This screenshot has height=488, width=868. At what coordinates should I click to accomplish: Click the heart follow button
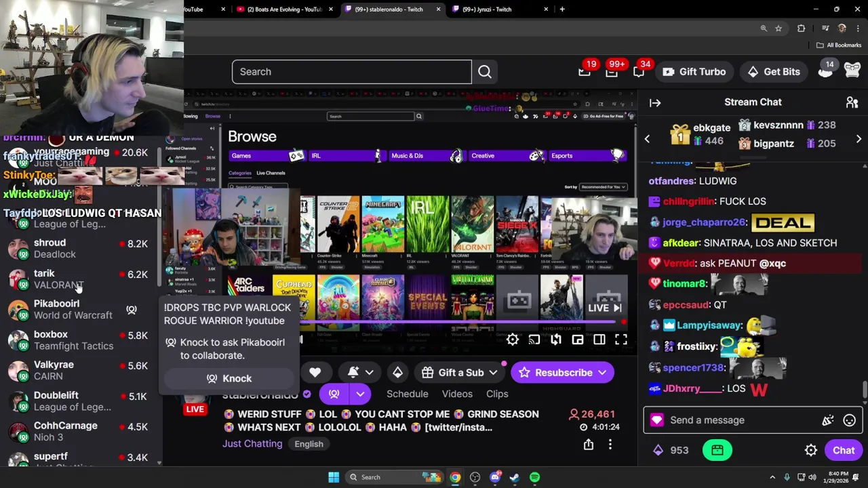pyautogui.click(x=315, y=372)
